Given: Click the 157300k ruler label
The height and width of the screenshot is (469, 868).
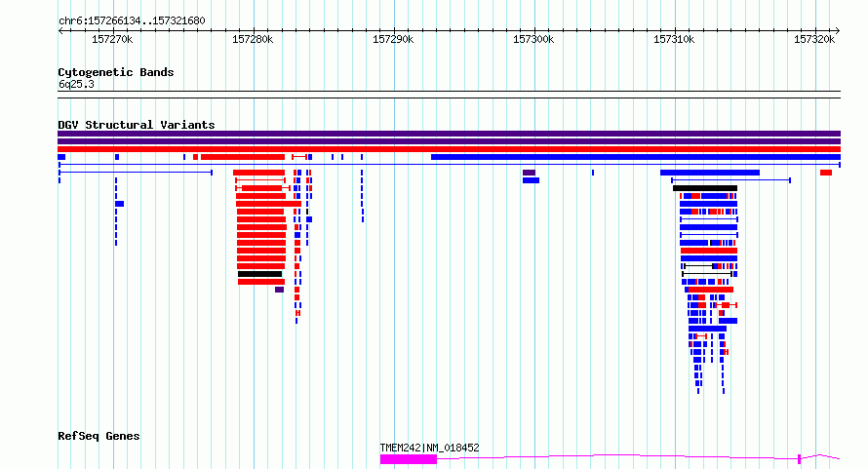Looking at the screenshot, I should pos(533,39).
